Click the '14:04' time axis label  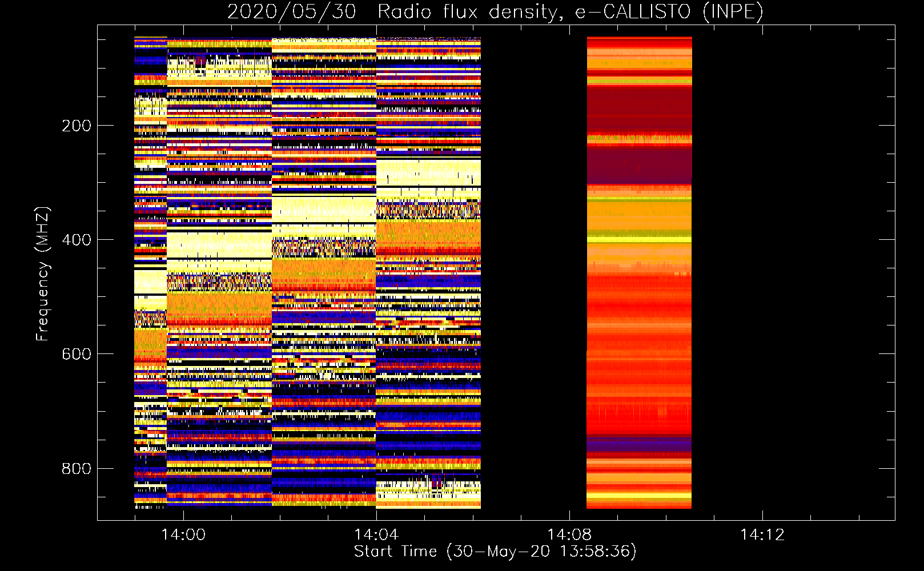point(376,535)
